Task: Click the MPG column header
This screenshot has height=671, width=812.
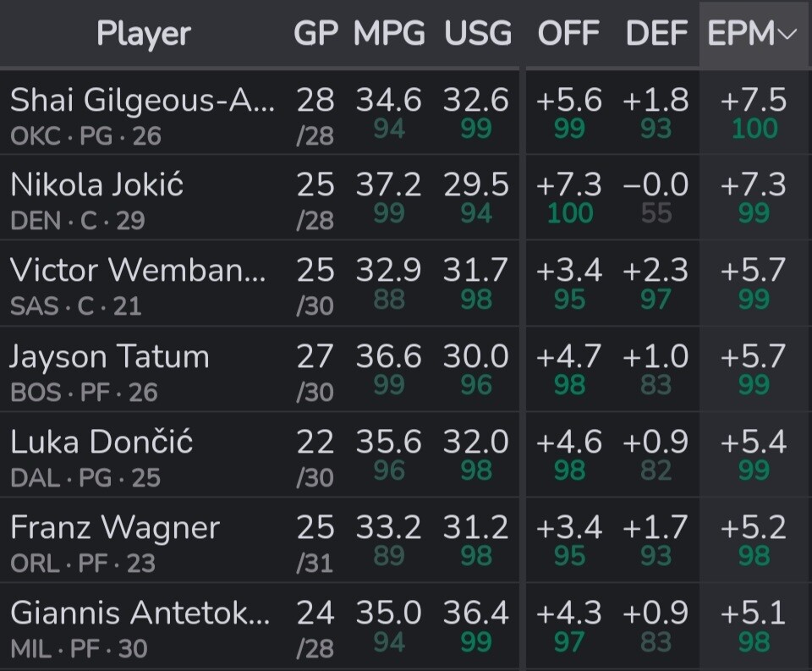Action: coord(389,34)
